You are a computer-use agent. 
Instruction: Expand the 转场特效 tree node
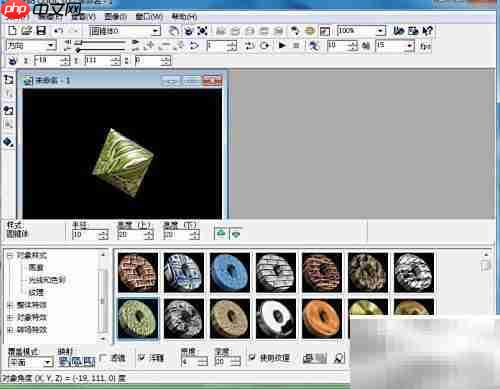[x=10, y=330]
